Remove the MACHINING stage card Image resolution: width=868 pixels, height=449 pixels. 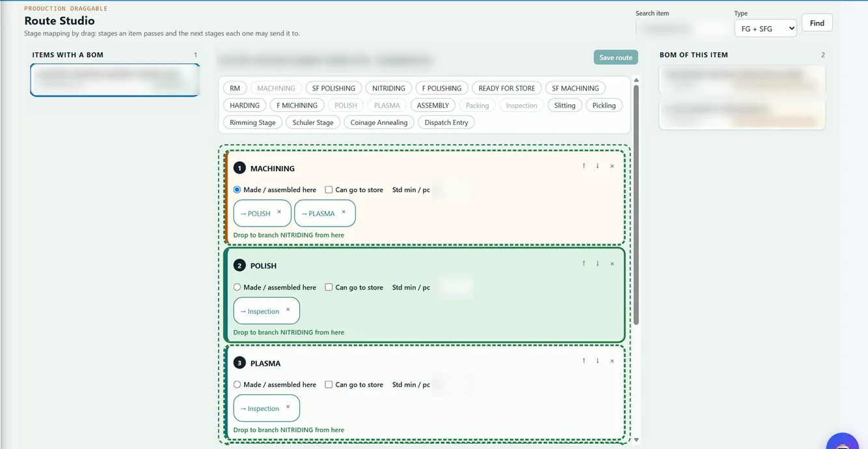(x=612, y=166)
